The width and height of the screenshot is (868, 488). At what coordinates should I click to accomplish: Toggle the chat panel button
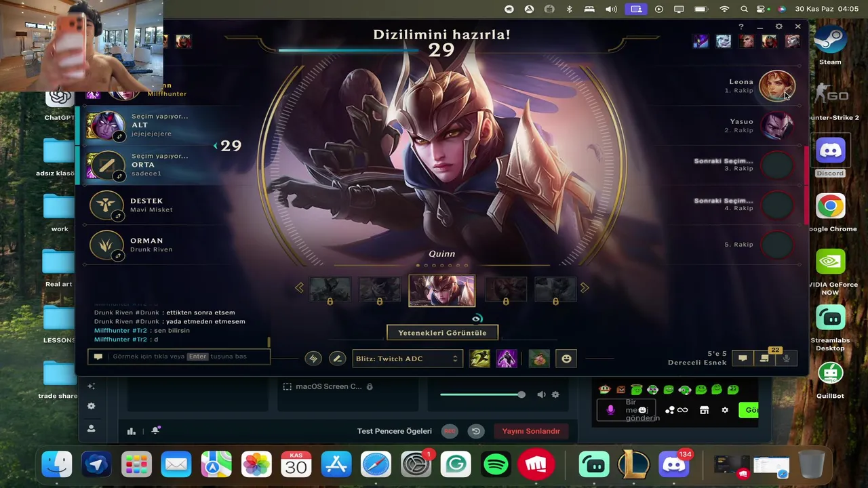(x=743, y=359)
